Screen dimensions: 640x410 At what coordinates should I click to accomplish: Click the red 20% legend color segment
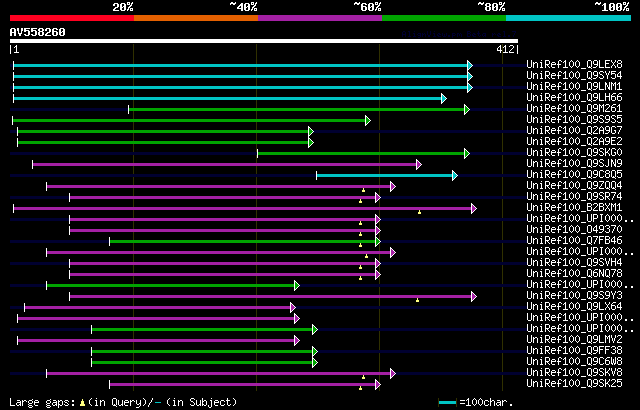[x=72, y=18]
